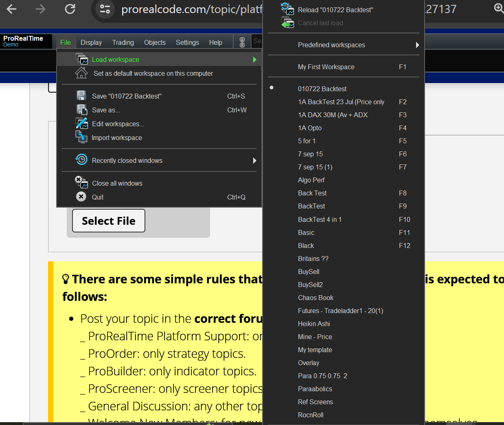Click the Import workspace icon
This screenshot has height=425, width=504.
pos(81,137)
